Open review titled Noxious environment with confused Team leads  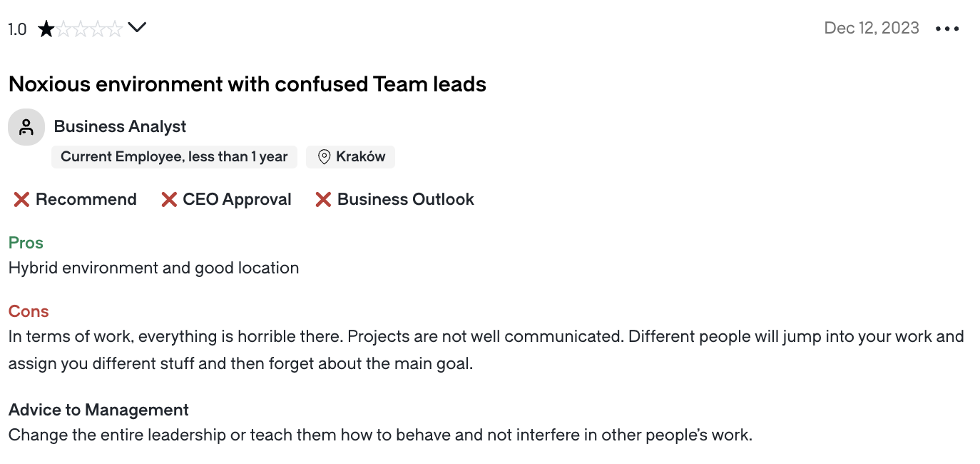pos(247,84)
